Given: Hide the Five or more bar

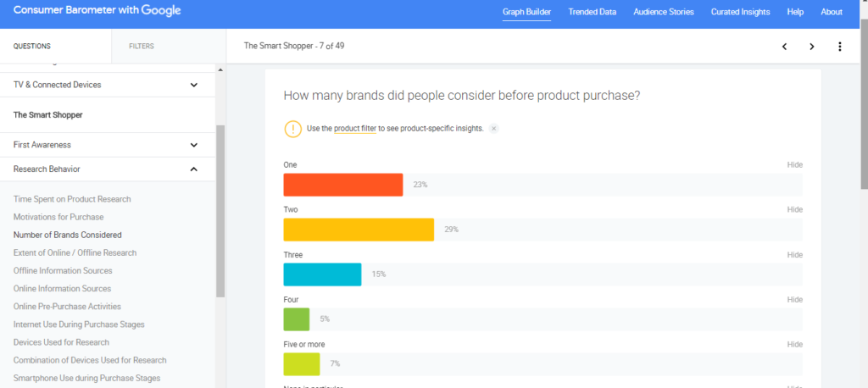Looking at the screenshot, I should click(795, 344).
